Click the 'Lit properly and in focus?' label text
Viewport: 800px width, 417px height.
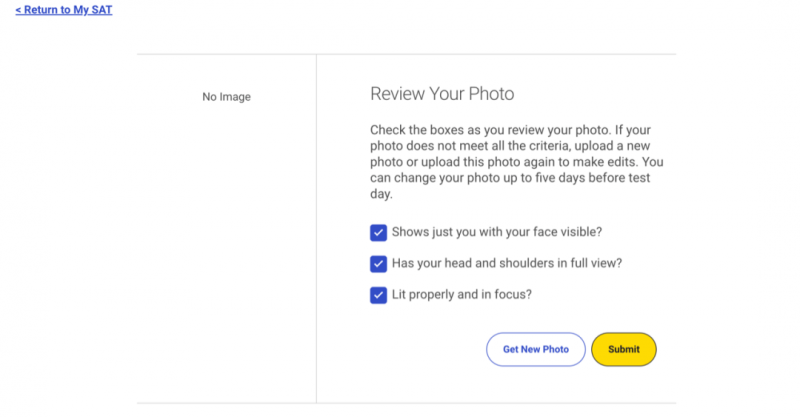pos(462,295)
